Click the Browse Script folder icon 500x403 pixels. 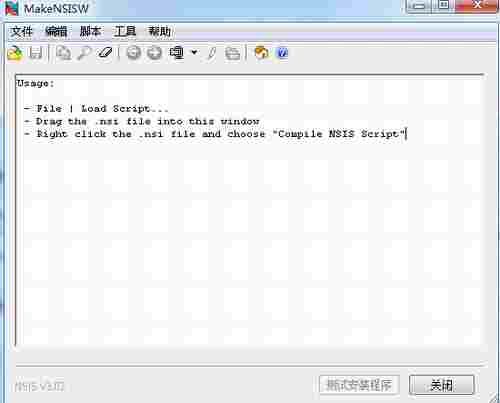[x=232, y=53]
